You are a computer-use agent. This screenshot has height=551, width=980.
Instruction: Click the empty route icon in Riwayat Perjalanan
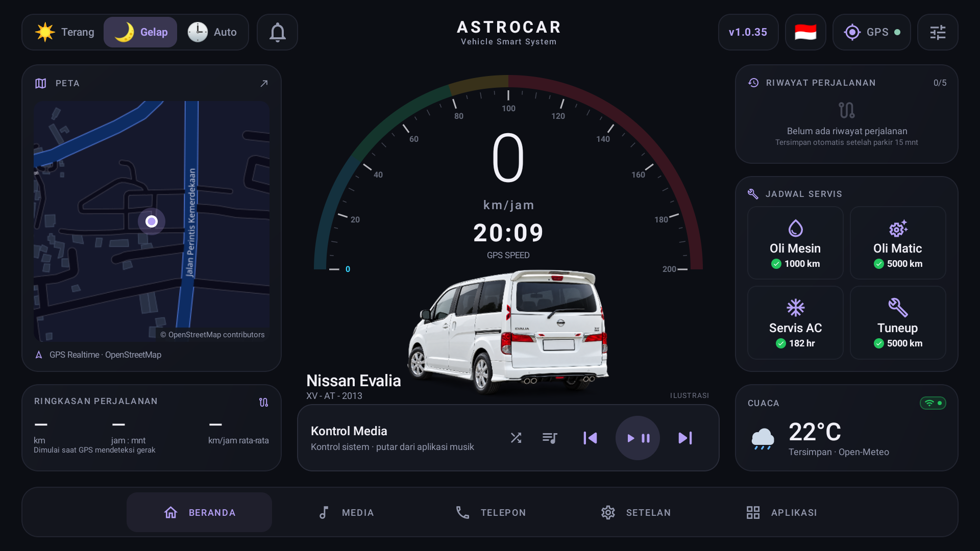point(847,110)
